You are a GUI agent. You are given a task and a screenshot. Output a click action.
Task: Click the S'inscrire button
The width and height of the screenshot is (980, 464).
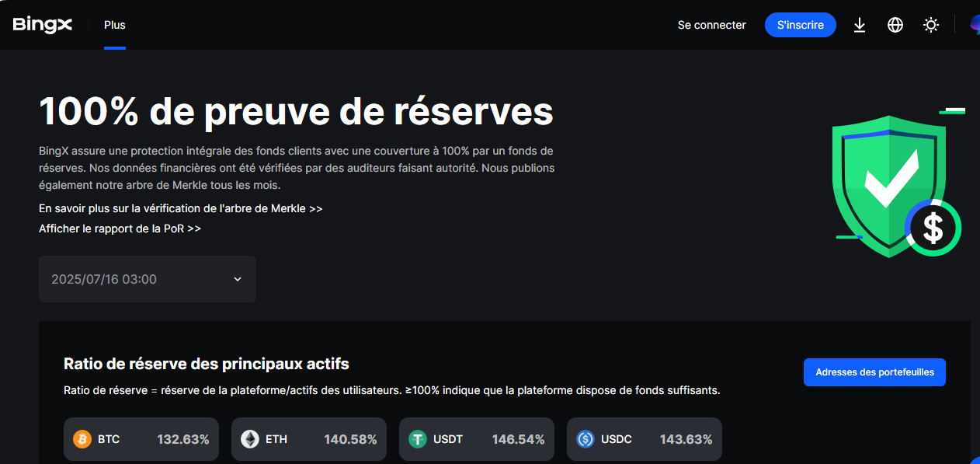(x=801, y=24)
